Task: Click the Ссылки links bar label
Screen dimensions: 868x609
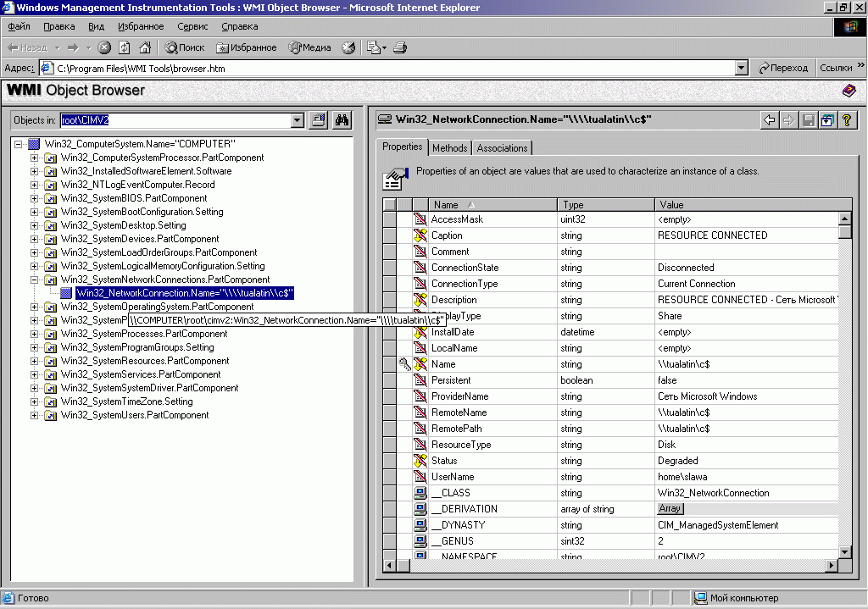Action: [x=836, y=68]
